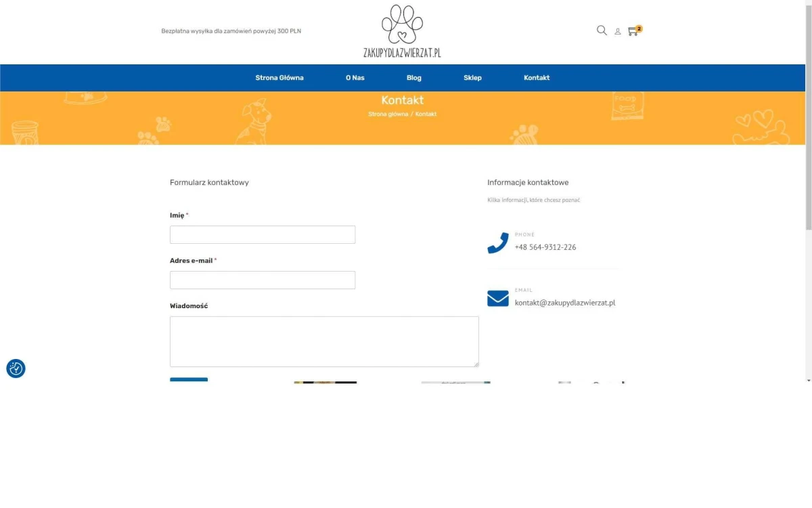Open the search magnifier icon

coord(602,30)
